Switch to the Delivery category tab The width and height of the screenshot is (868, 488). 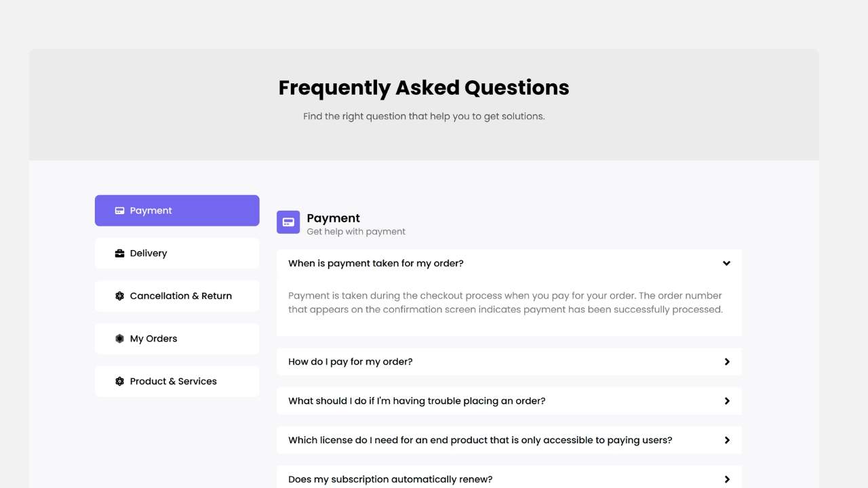tap(177, 253)
